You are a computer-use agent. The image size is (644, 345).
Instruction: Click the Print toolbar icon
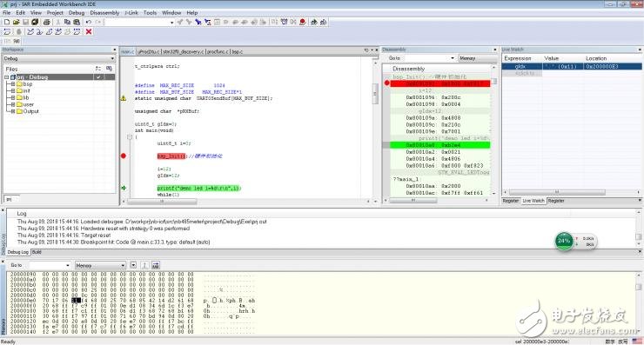46,22
